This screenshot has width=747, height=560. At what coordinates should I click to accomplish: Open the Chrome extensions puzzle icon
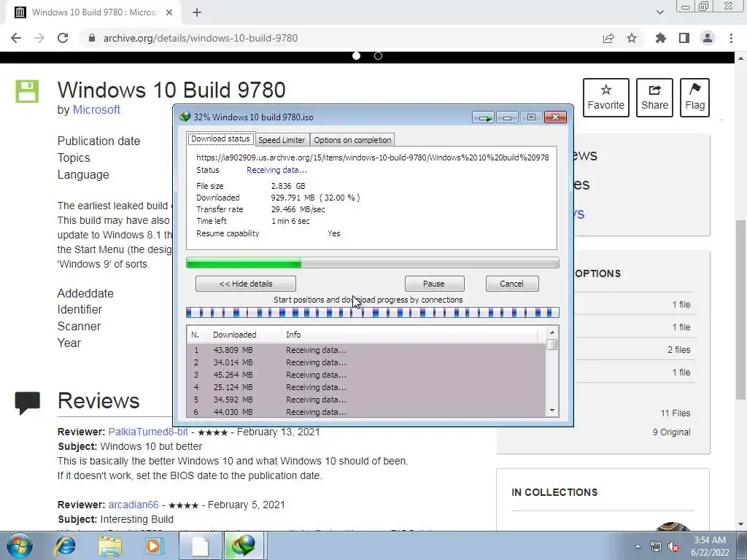pyautogui.click(x=661, y=38)
